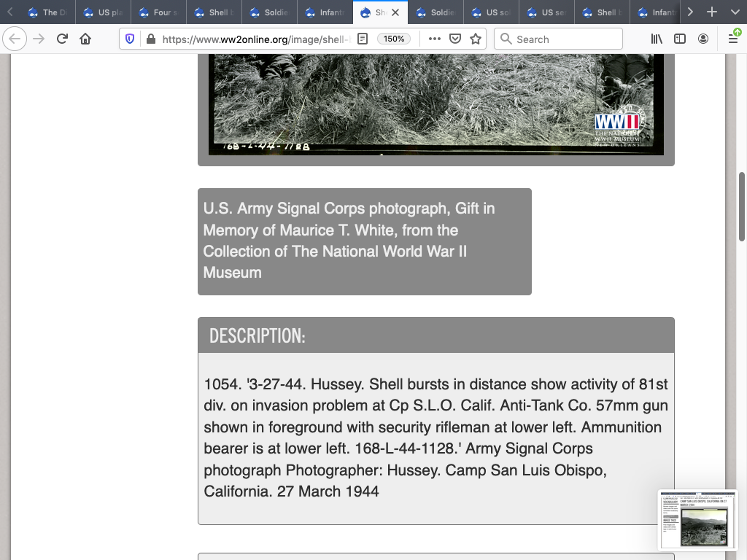The height and width of the screenshot is (560, 747).
Task: Open page actions three-dot menu
Action: (434, 39)
